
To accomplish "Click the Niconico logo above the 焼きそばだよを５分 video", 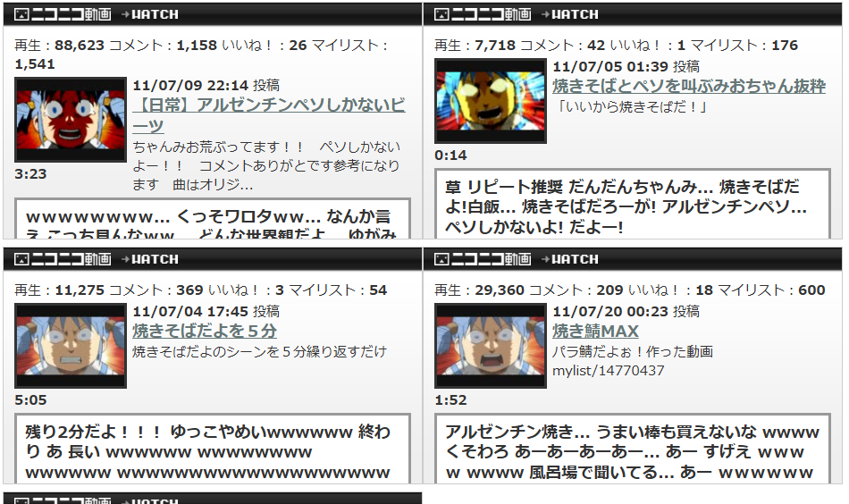I will (63, 259).
